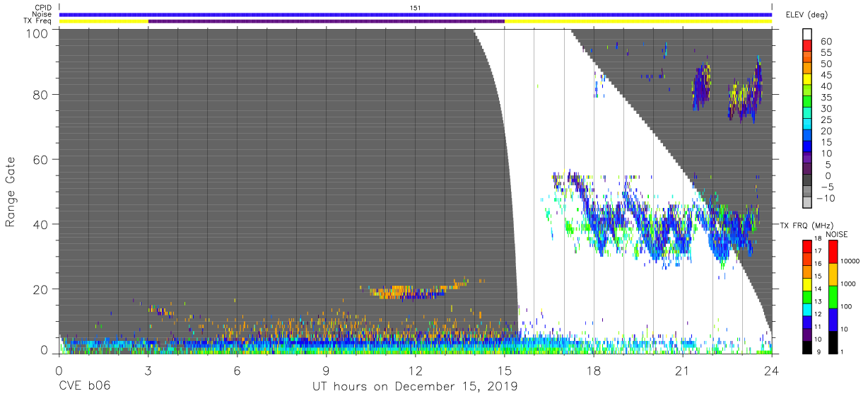Click the blue Noise indicator bar

click(x=416, y=14)
